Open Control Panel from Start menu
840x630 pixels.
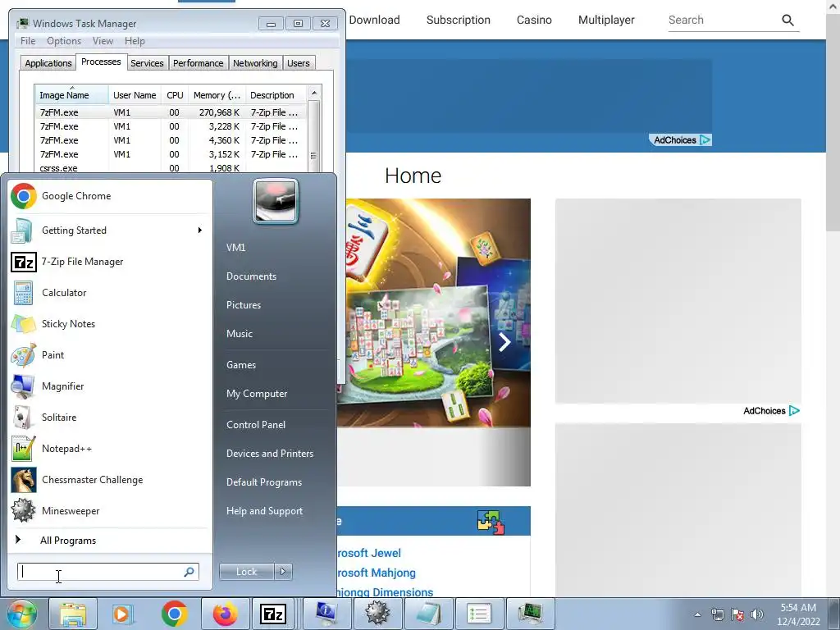pos(256,425)
